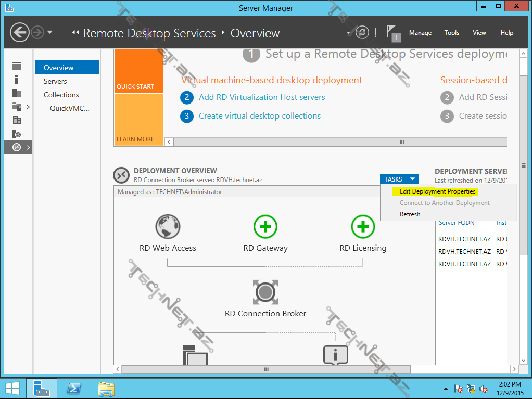
Task: Expand the Remote Desktop Services sidebar arrow
Action: coord(28,147)
